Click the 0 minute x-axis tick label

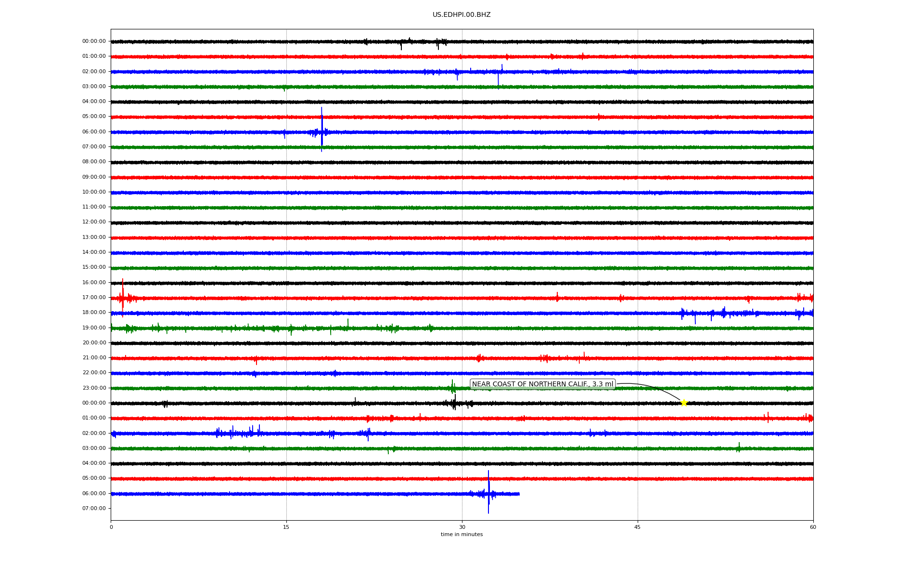click(x=111, y=527)
